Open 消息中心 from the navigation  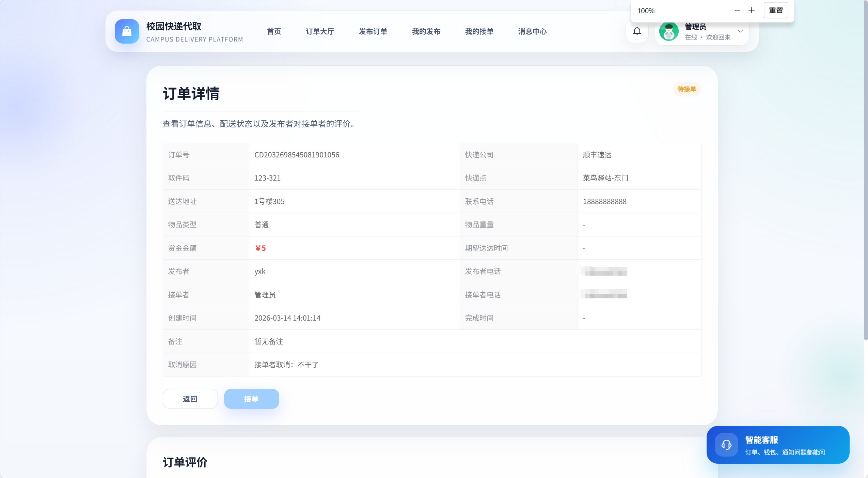(532, 31)
